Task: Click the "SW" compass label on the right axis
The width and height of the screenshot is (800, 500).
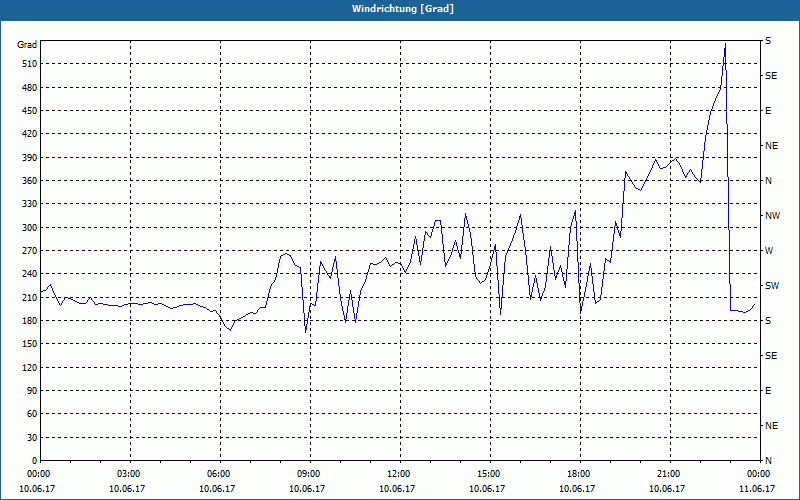Action: (772, 286)
